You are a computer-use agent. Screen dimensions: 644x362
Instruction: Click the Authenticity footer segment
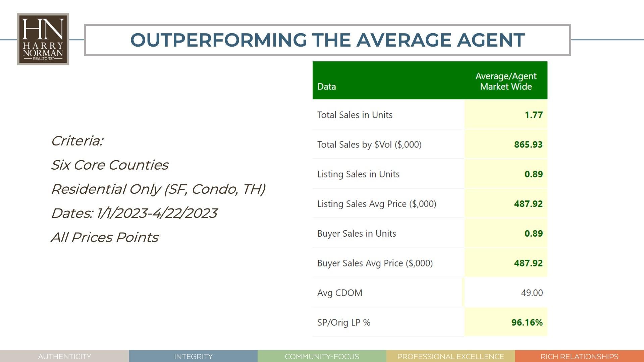point(64,356)
